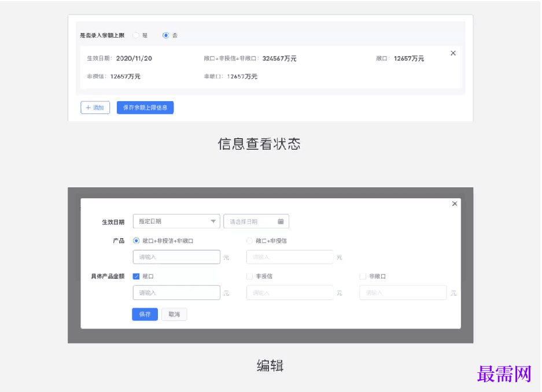Open the calendar icon in date picker
Image resolution: width=542 pixels, height=392 pixels.
point(281,221)
